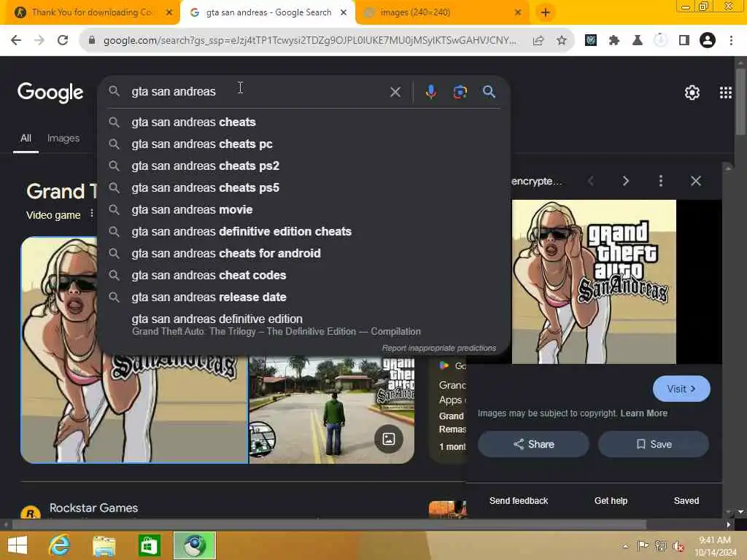Open Google quick settings gear
The height and width of the screenshot is (560, 747).
click(x=692, y=93)
